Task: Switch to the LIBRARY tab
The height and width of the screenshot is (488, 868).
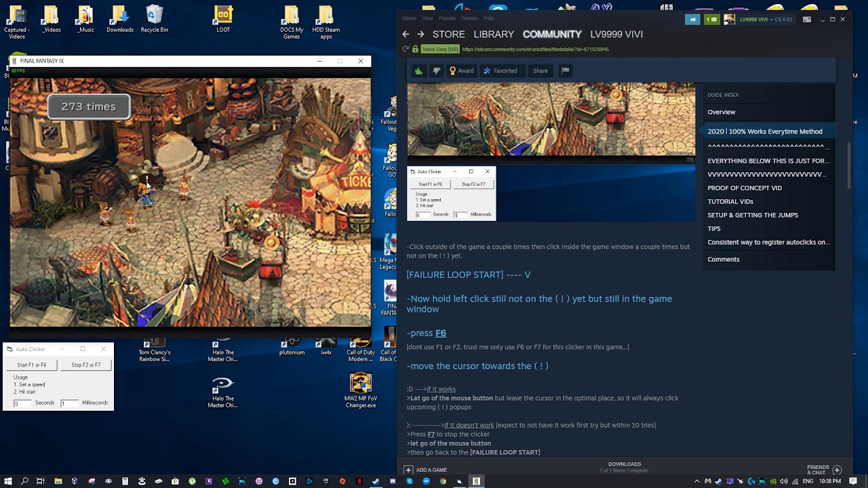Action: point(494,34)
